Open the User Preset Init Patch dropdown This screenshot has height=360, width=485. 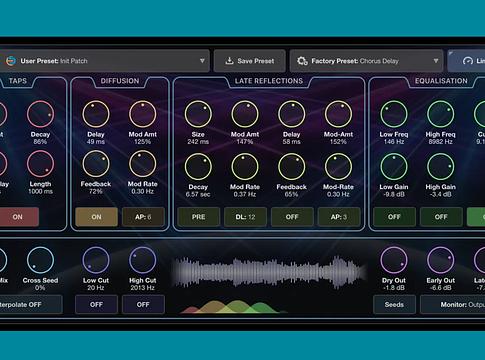tap(104, 61)
